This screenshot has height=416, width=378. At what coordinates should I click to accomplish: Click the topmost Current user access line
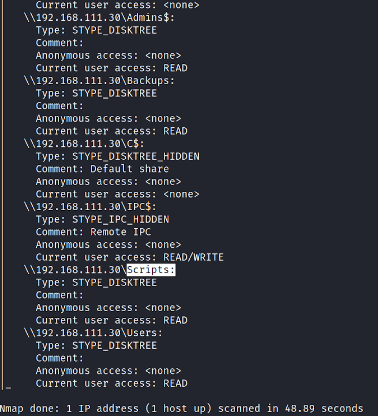[x=118, y=5]
